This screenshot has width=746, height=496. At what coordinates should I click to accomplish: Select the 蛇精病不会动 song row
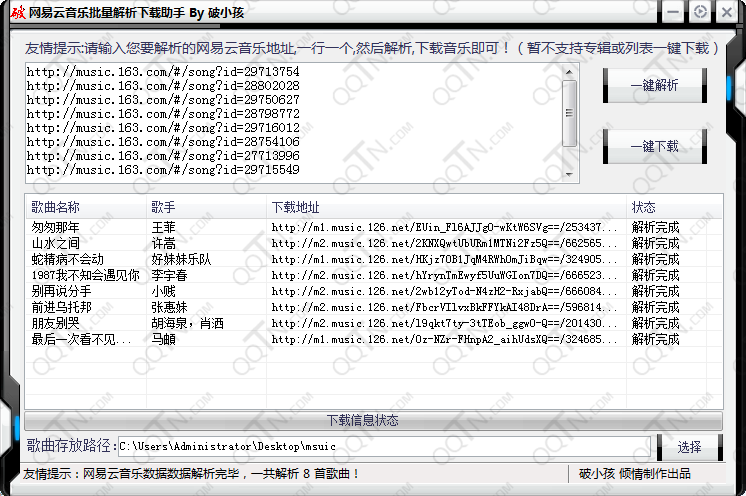[67, 259]
